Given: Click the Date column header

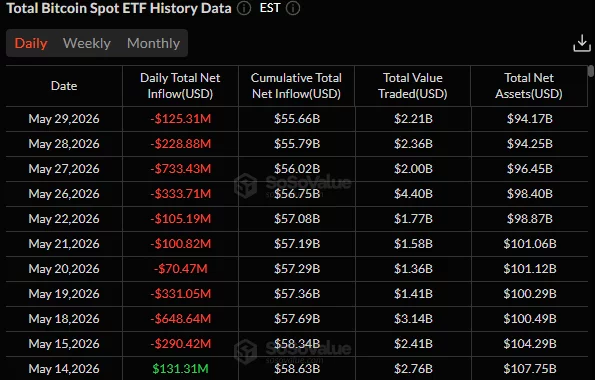Looking at the screenshot, I should 64,86.
